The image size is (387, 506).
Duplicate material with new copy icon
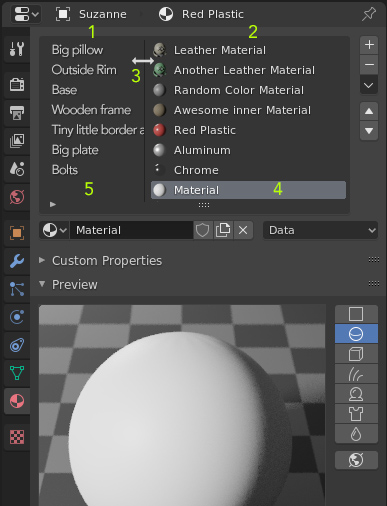[x=223, y=230]
